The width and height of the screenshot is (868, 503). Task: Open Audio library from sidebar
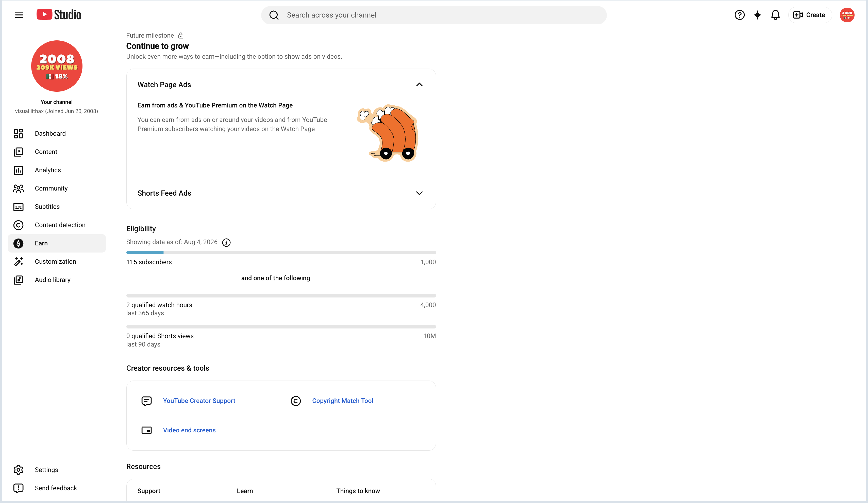[x=57, y=280]
